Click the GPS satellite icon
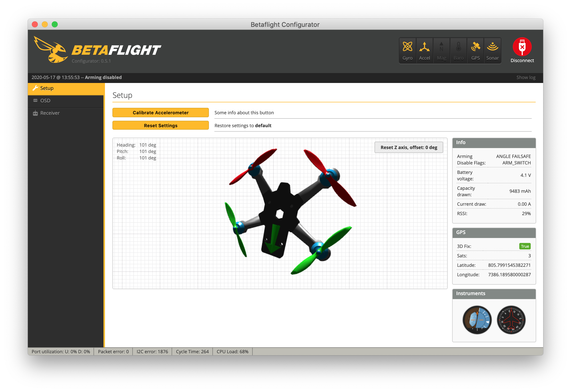 pyautogui.click(x=476, y=47)
